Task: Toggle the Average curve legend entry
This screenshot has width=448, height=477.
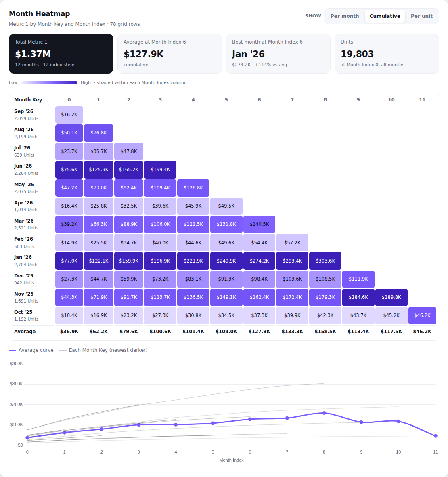Action: (x=31, y=350)
